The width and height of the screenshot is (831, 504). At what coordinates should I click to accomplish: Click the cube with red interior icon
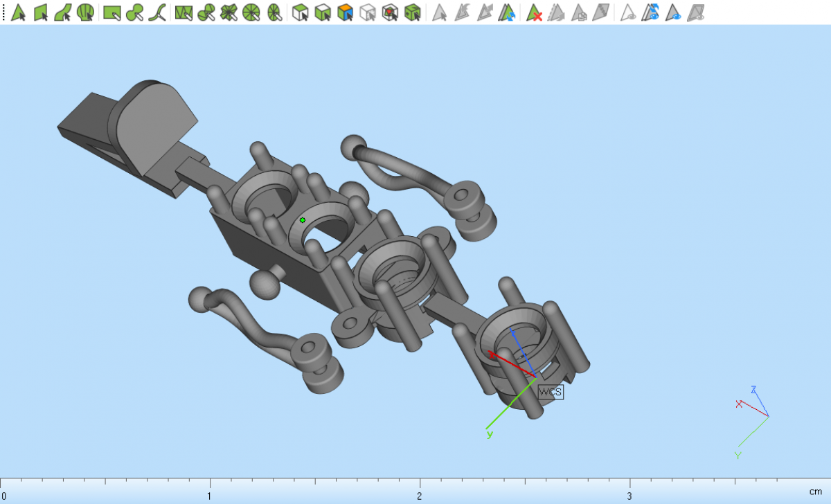tap(391, 12)
